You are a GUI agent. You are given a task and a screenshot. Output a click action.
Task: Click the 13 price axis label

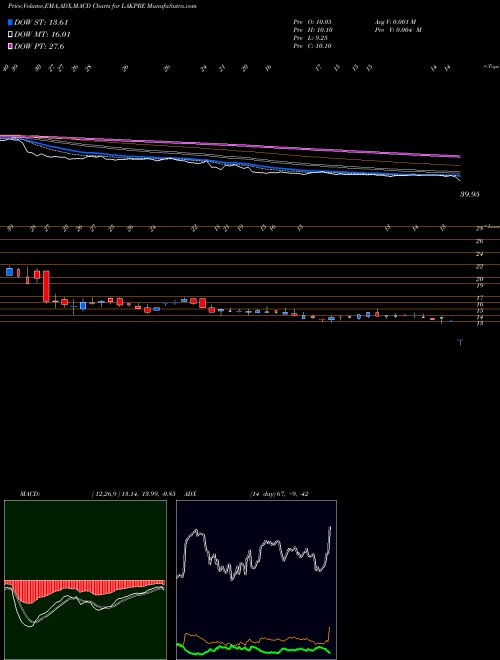(479, 323)
